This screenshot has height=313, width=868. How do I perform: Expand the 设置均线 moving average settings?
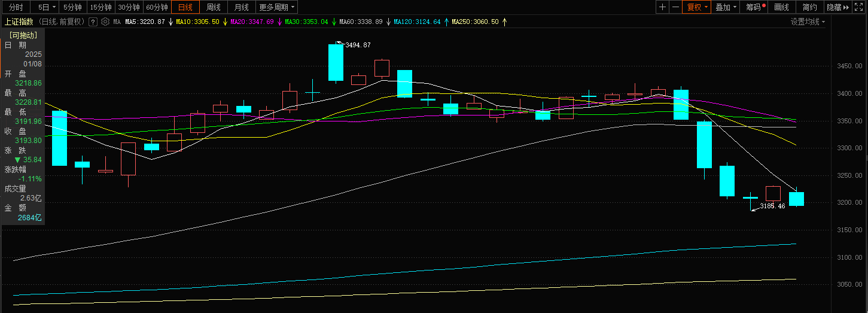[x=808, y=22]
